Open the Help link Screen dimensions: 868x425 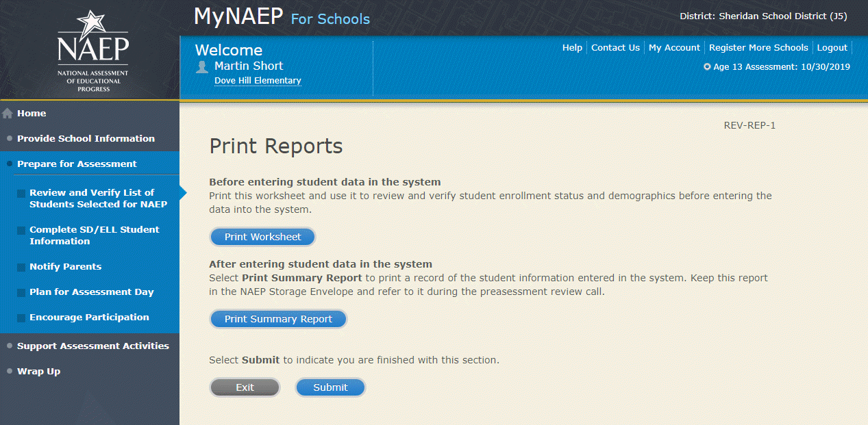(x=572, y=48)
